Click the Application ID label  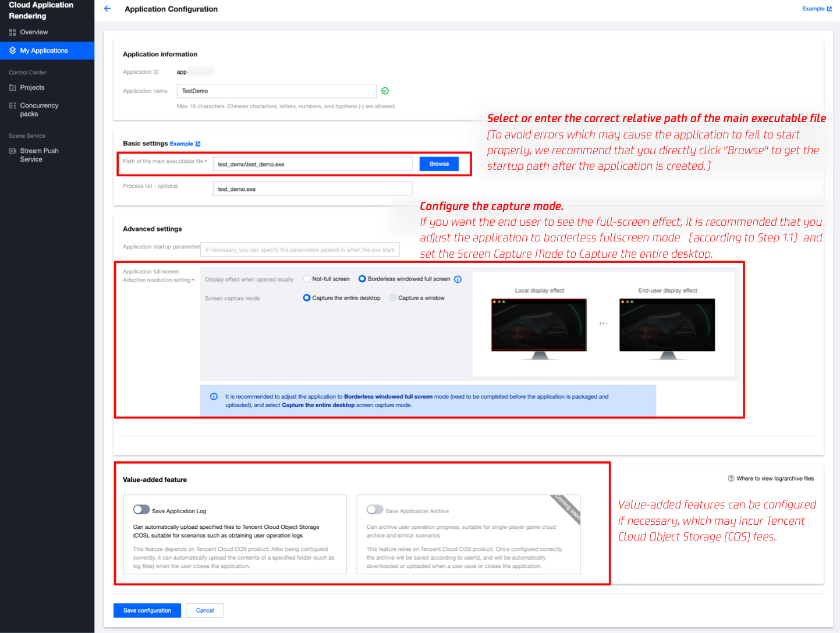coord(141,72)
